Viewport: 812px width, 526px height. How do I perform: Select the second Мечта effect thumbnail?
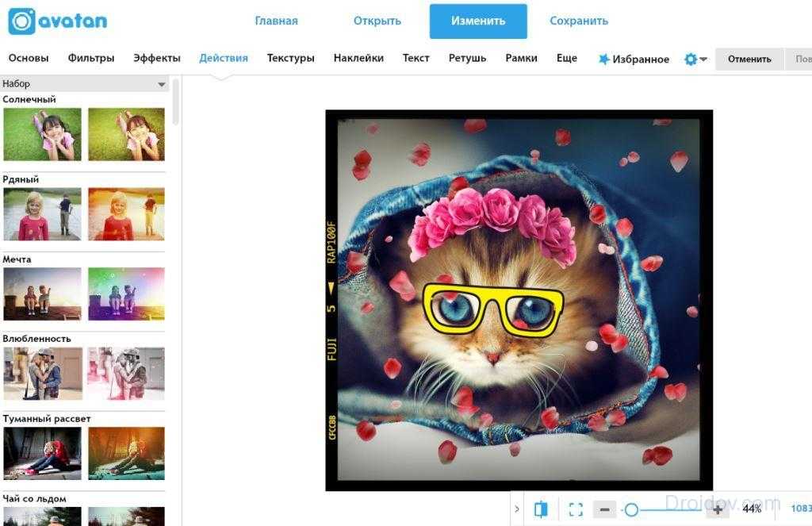(x=126, y=294)
